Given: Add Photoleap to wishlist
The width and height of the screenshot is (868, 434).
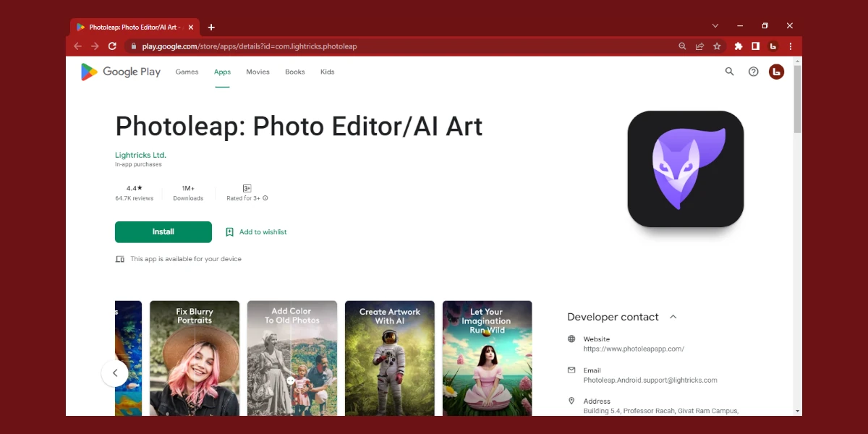Looking at the screenshot, I should [256, 232].
